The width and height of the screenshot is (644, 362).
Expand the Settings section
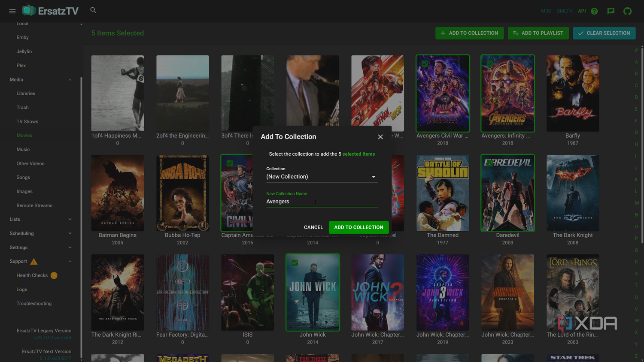tap(70, 247)
